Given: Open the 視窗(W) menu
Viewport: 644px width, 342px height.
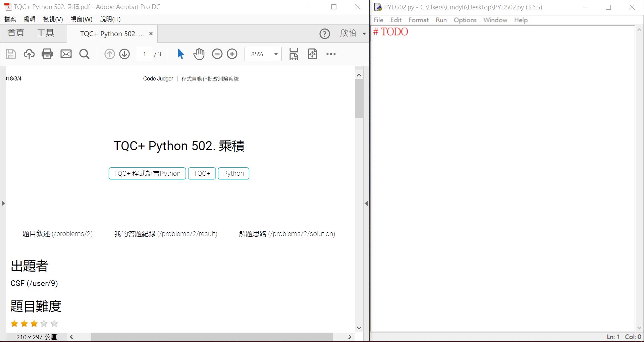Looking at the screenshot, I should (82, 19).
